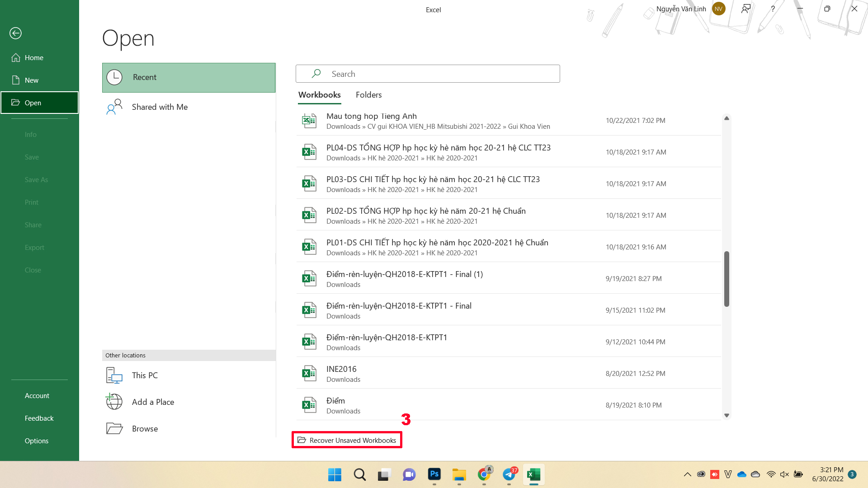Open Excel Options
This screenshot has height=488, width=868.
(x=39, y=441)
